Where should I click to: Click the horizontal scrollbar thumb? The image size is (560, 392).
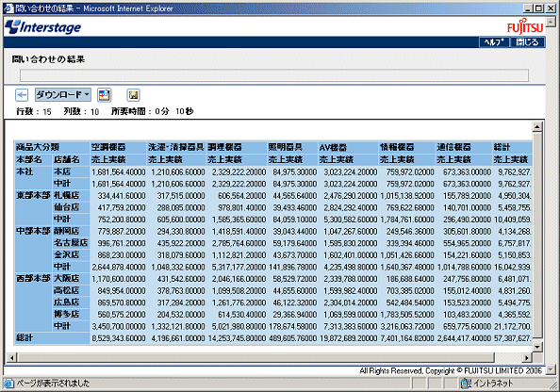255,357
